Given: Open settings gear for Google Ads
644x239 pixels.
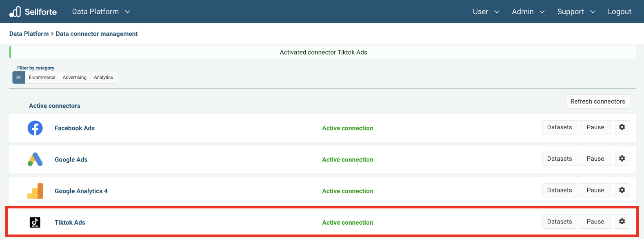Looking at the screenshot, I should coord(622,159).
